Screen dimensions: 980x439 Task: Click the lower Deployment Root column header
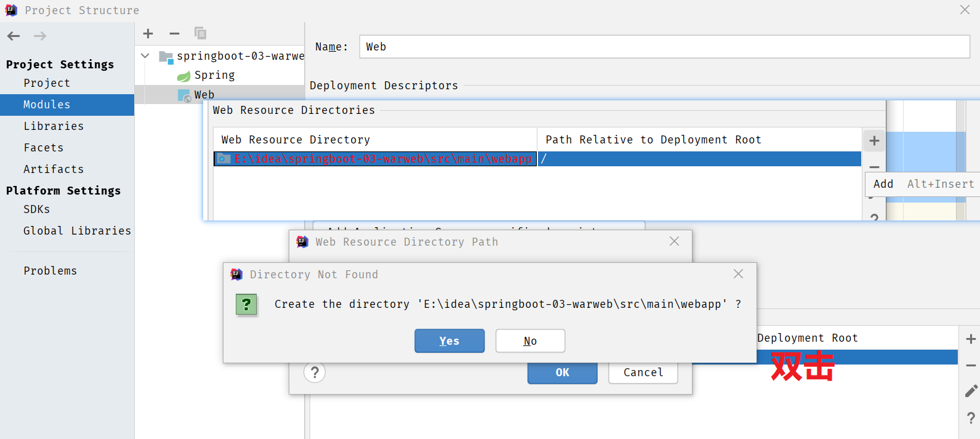(x=807, y=338)
